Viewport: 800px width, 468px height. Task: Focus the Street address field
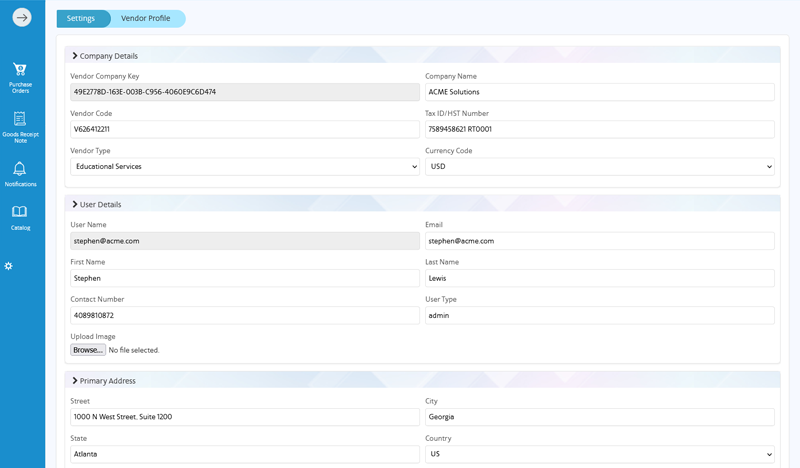[245, 417]
